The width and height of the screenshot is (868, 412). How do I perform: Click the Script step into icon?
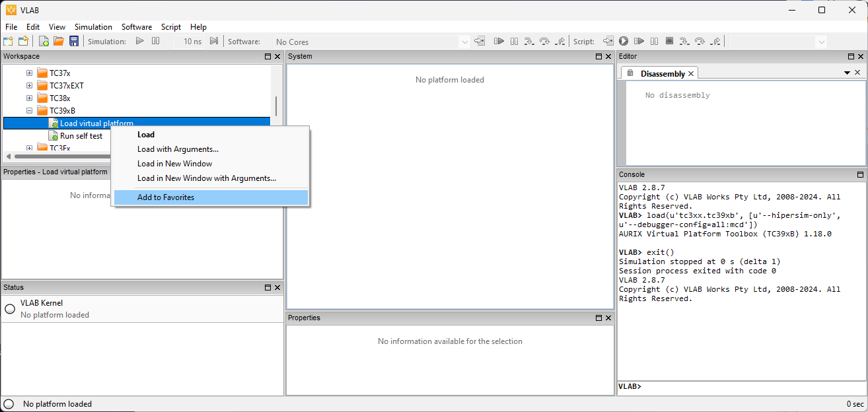pyautogui.click(x=684, y=41)
